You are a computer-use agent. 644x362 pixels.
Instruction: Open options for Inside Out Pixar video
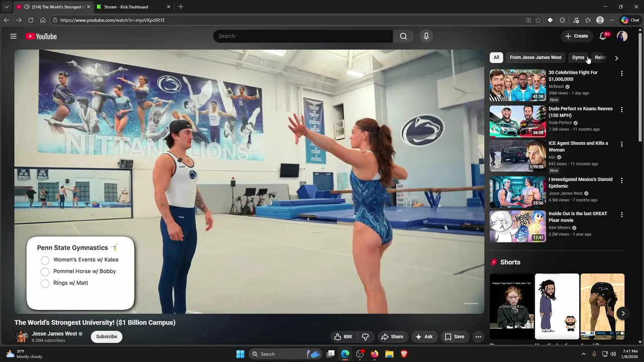pyautogui.click(x=622, y=214)
